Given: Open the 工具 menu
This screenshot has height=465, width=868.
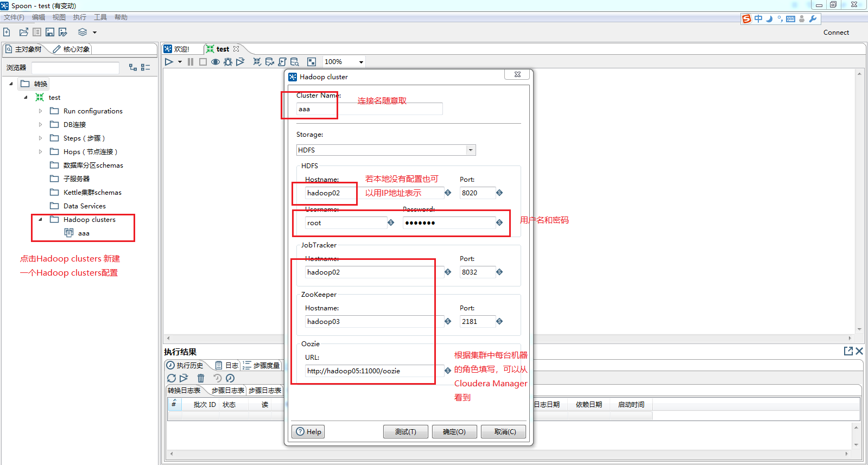Looking at the screenshot, I should pyautogui.click(x=100, y=17).
